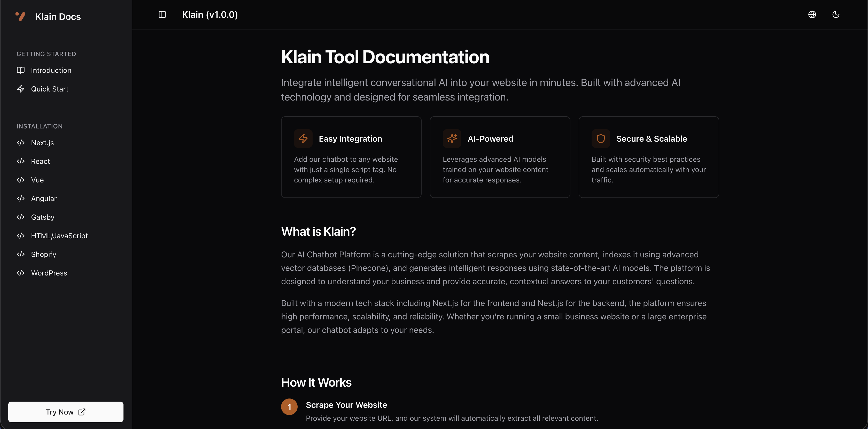
Task: Click the Secure & Scalable shield icon
Action: 600,139
